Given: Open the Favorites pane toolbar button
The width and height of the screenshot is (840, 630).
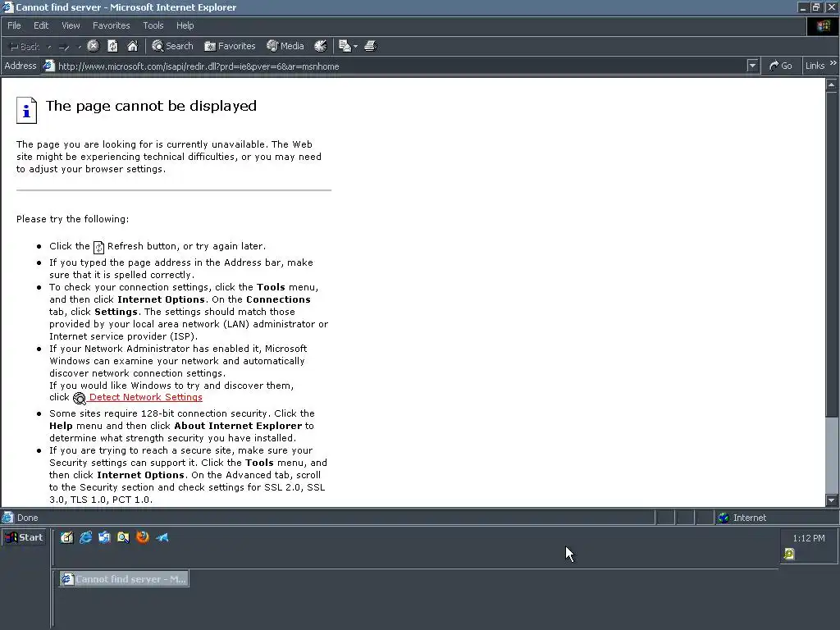Looking at the screenshot, I should (230, 46).
